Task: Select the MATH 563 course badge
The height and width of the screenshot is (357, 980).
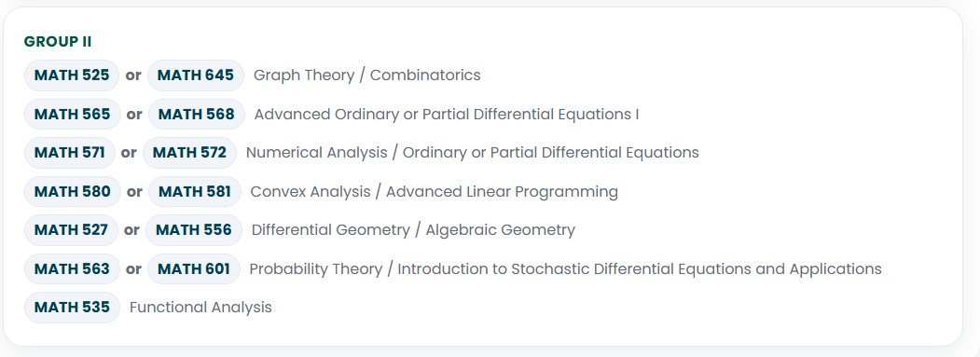Action: tap(72, 268)
